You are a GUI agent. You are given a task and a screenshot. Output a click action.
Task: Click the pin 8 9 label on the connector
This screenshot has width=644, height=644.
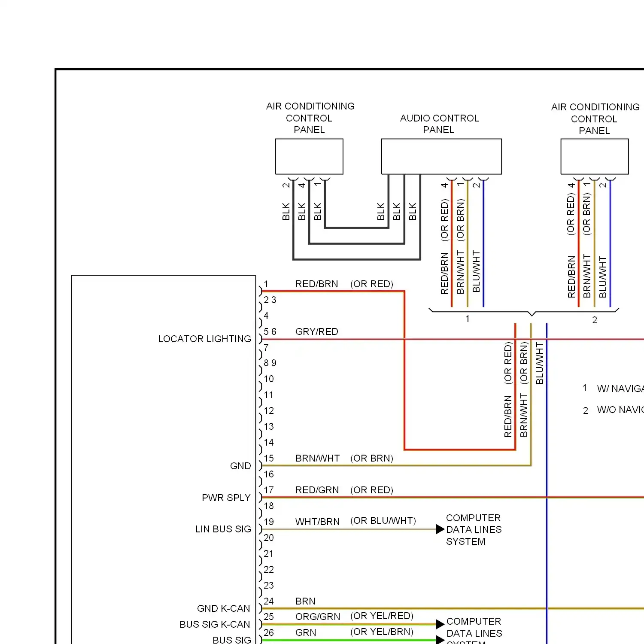tap(270, 363)
